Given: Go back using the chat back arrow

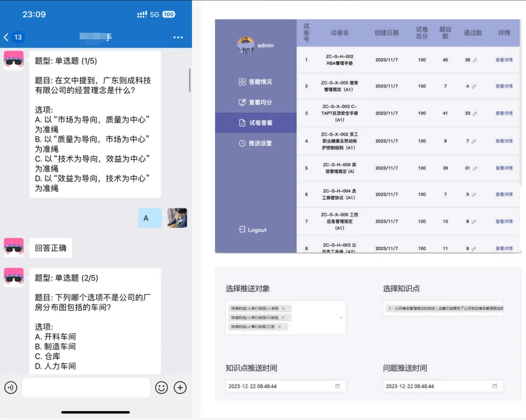Looking at the screenshot, I should pyautogui.click(x=7, y=37).
